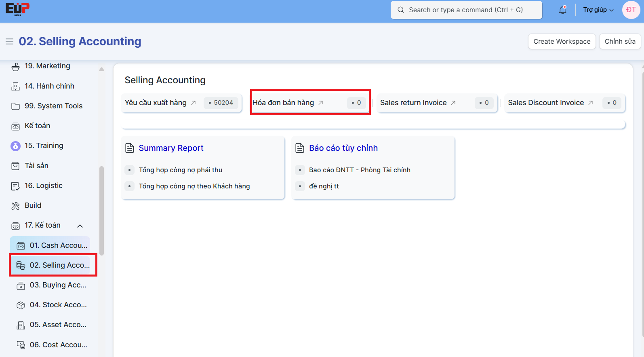The width and height of the screenshot is (644, 357).
Task: Click the notification bell icon
Action: pyautogui.click(x=562, y=10)
